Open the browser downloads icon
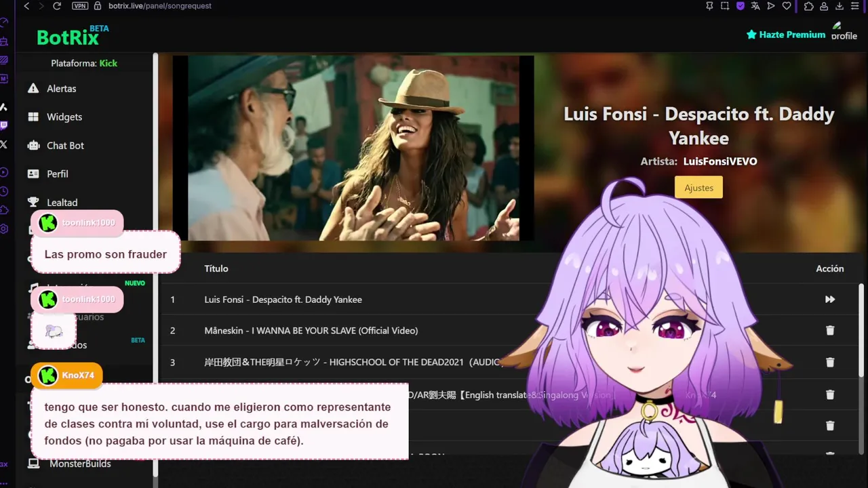The width and height of the screenshot is (868, 488). click(x=840, y=6)
